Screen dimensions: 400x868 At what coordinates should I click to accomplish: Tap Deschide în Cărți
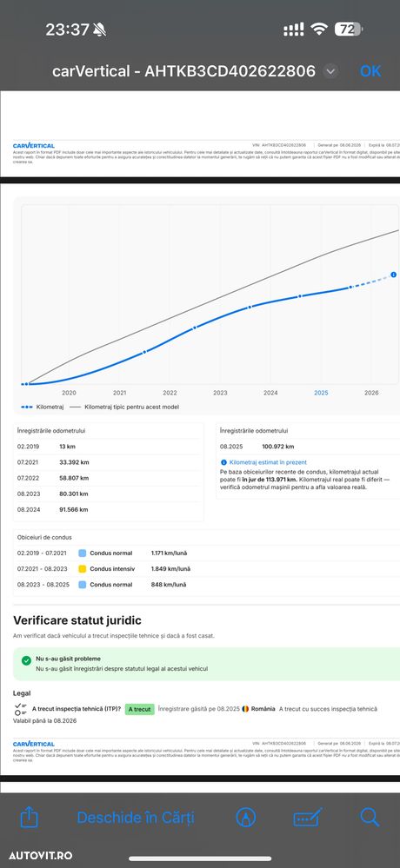[x=136, y=818]
